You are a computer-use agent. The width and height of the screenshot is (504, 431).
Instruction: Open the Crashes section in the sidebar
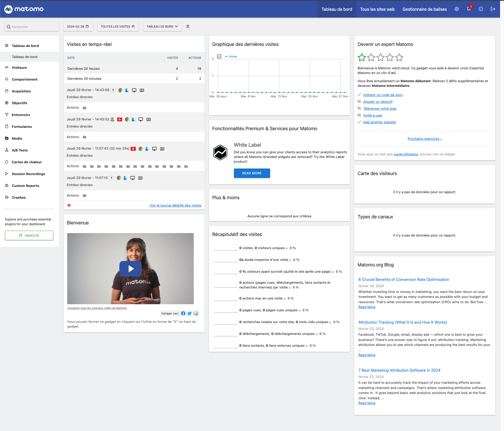coord(19,197)
